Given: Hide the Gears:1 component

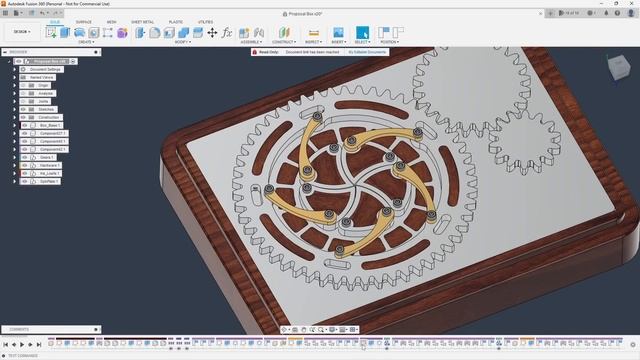Looking at the screenshot, I should (24, 157).
